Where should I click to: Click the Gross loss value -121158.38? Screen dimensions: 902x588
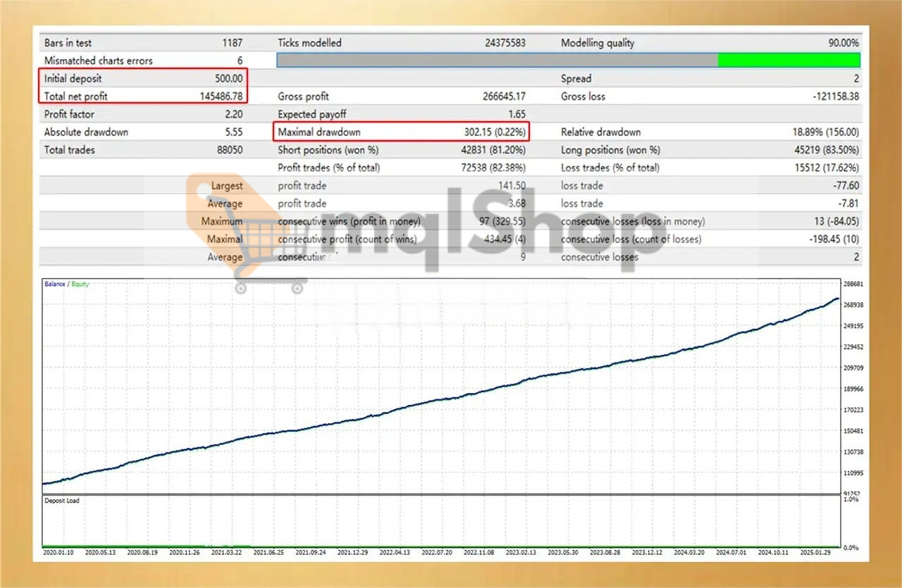836,96
